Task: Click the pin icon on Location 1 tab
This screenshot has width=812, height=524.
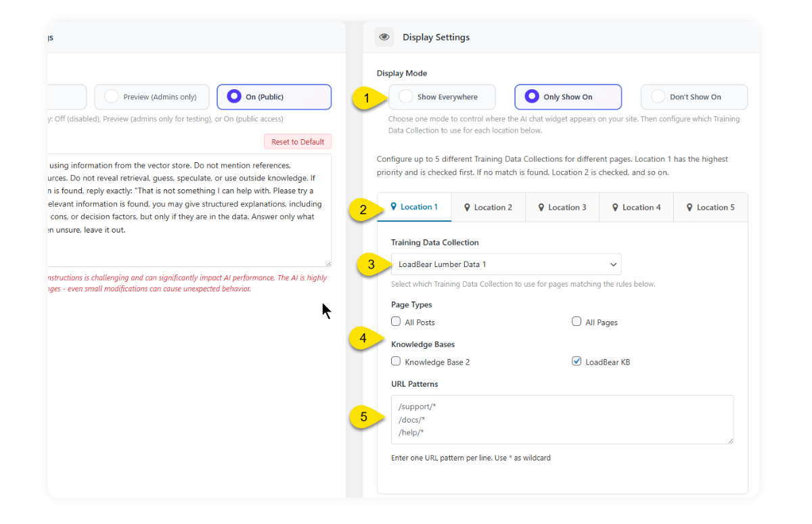Action: (394, 207)
